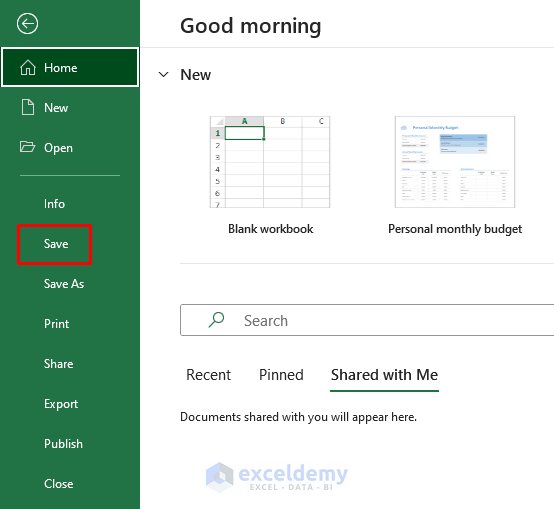Viewport: 554px width, 509px height.
Task: Click the New label in sidebar
Action: [56, 107]
